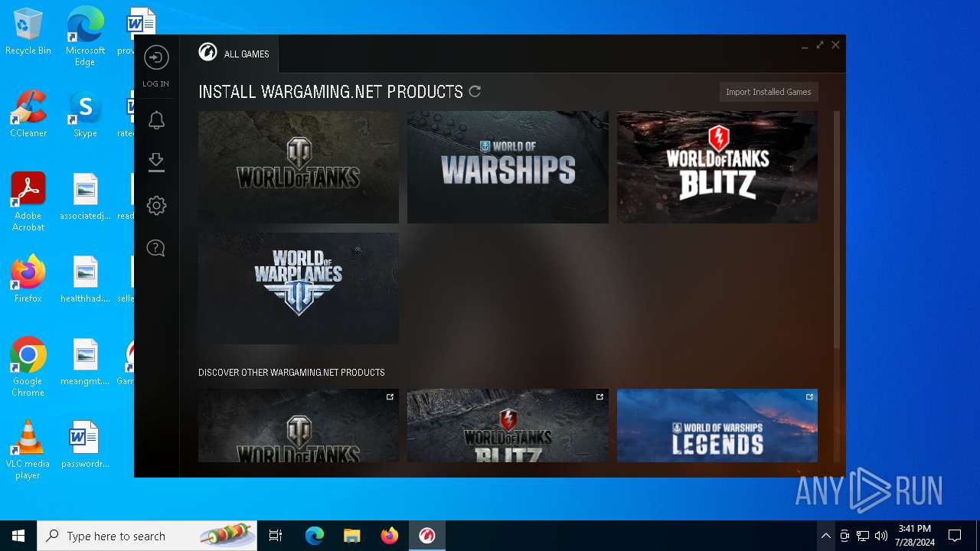Show hidden system tray icons

[825, 536]
